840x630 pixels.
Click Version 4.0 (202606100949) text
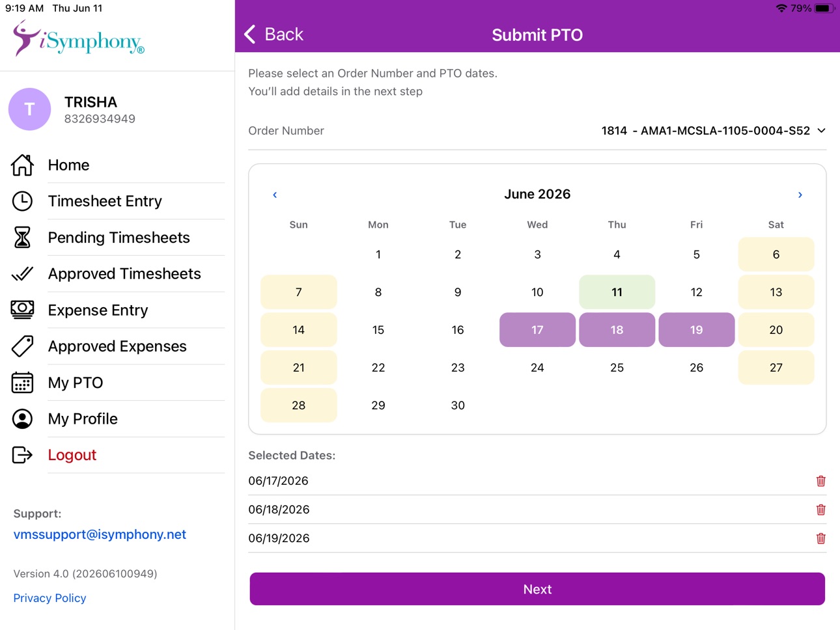(85, 574)
